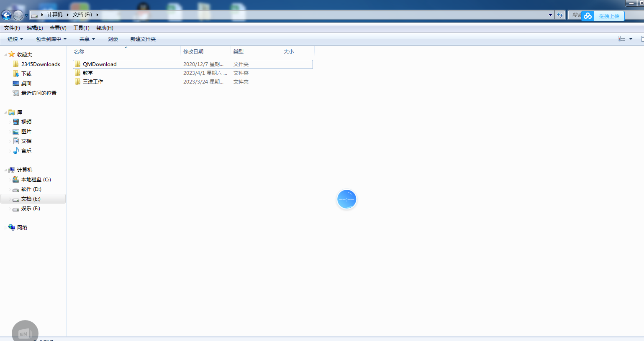The image size is (644, 341).
Task: Expand the 组织 (Organize) dropdown
Action: pos(15,39)
